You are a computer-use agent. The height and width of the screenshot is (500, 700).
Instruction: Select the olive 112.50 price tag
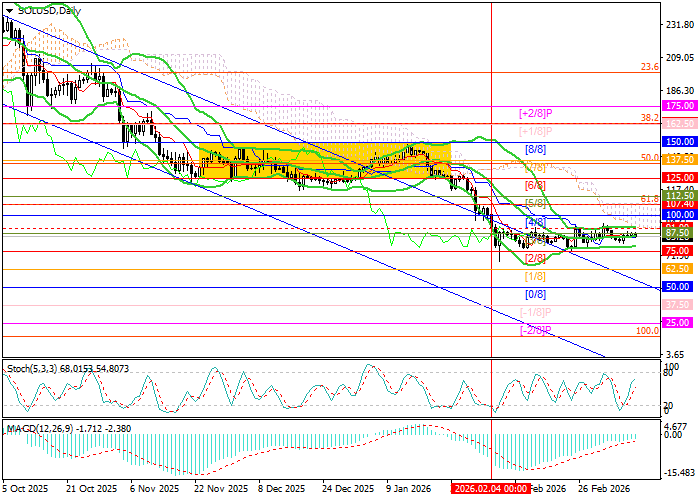coord(680,195)
